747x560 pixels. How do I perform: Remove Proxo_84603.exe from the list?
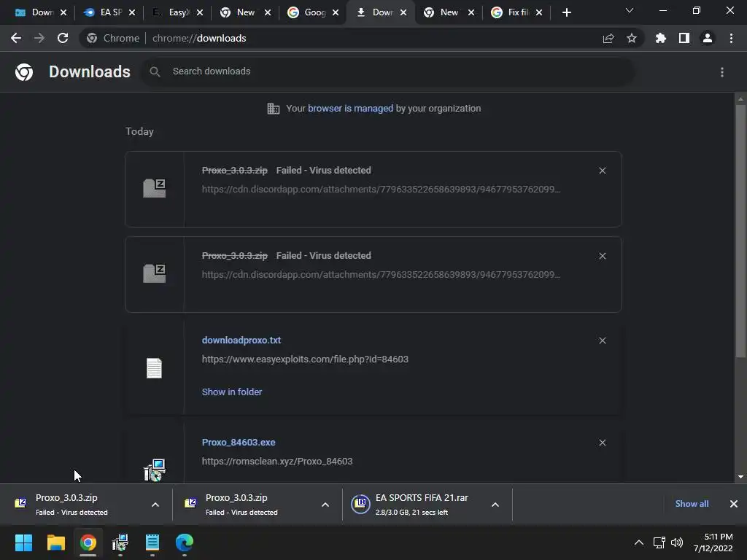click(x=602, y=443)
